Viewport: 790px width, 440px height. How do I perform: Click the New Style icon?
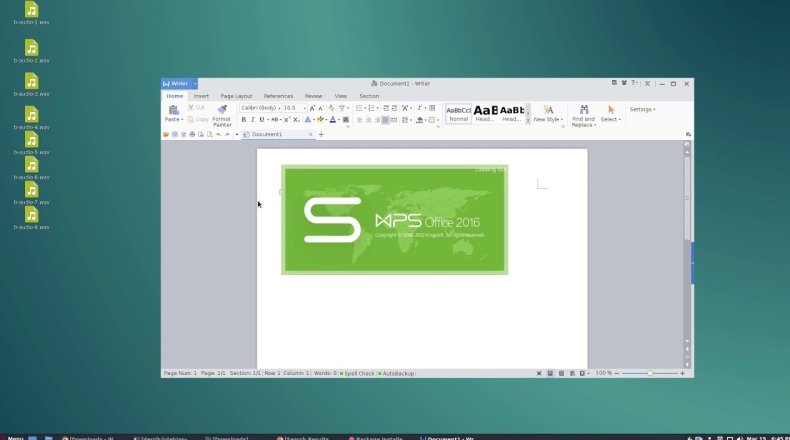tap(548, 109)
